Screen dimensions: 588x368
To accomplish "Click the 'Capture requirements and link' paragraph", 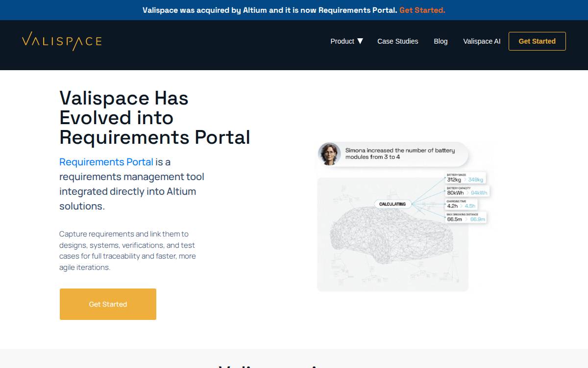I will tap(127, 251).
